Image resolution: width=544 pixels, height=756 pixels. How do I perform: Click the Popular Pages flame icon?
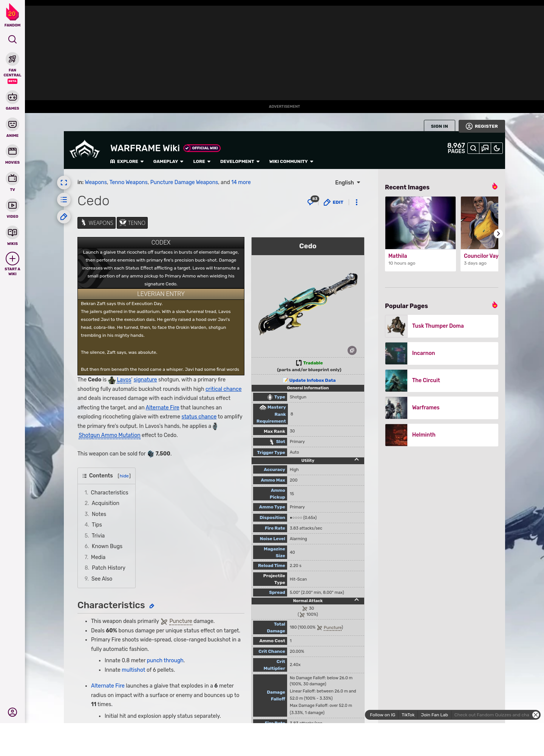tap(495, 305)
